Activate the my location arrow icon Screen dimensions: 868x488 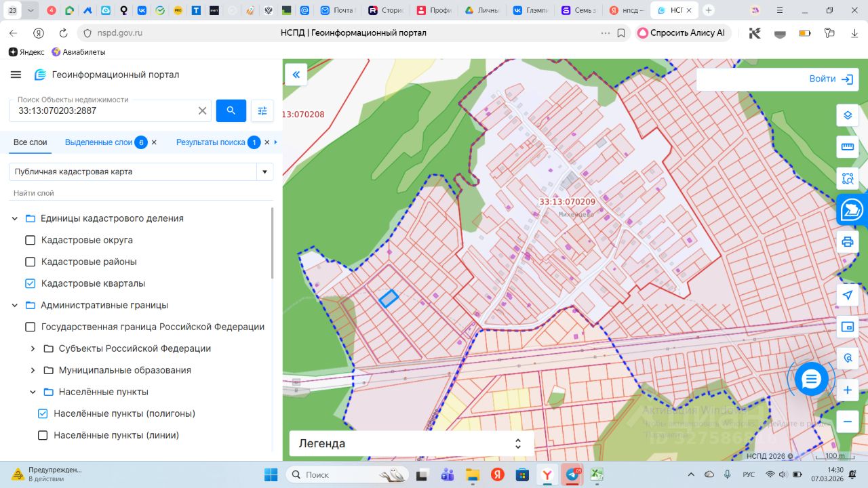click(847, 296)
